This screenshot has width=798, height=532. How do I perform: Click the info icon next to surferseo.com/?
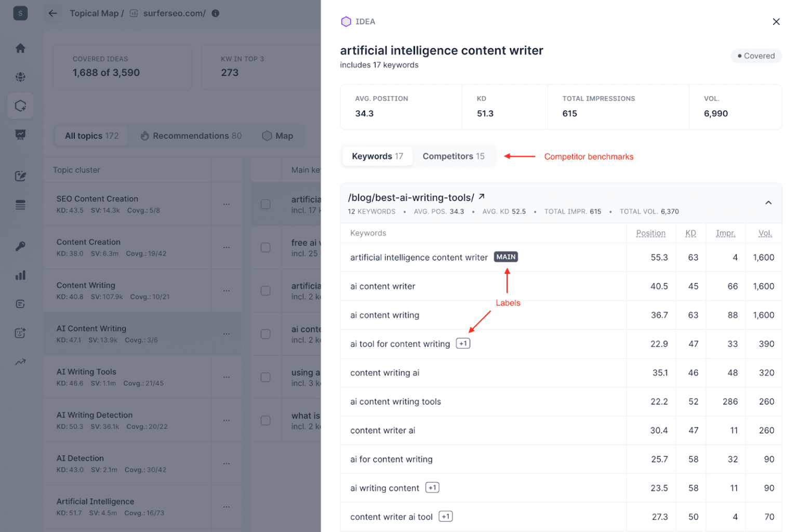pos(216,13)
